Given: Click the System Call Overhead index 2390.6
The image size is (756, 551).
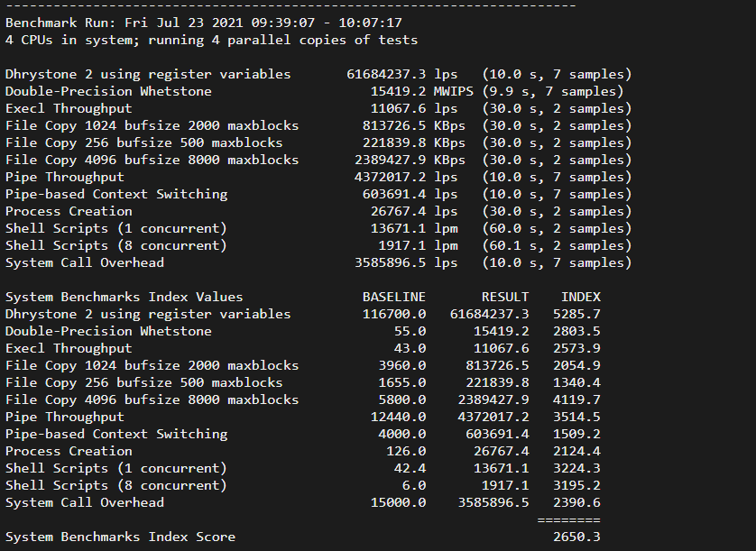Looking at the screenshot, I should coord(576,502).
